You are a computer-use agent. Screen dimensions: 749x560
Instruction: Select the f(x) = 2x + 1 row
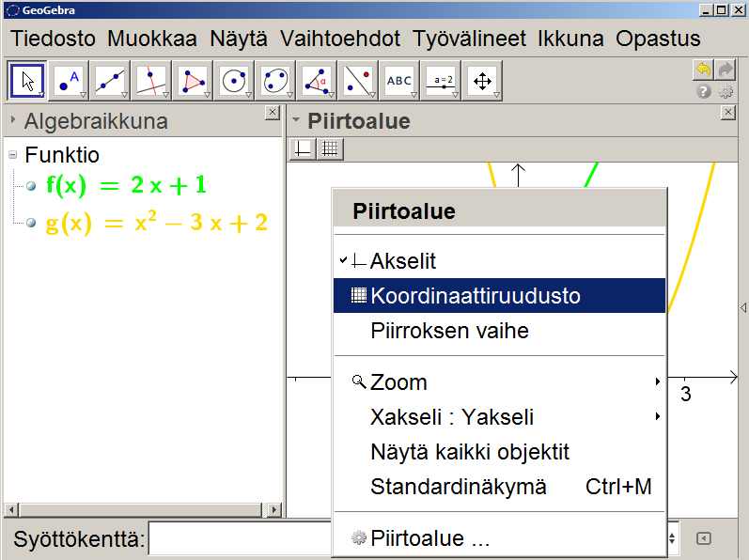(x=127, y=185)
